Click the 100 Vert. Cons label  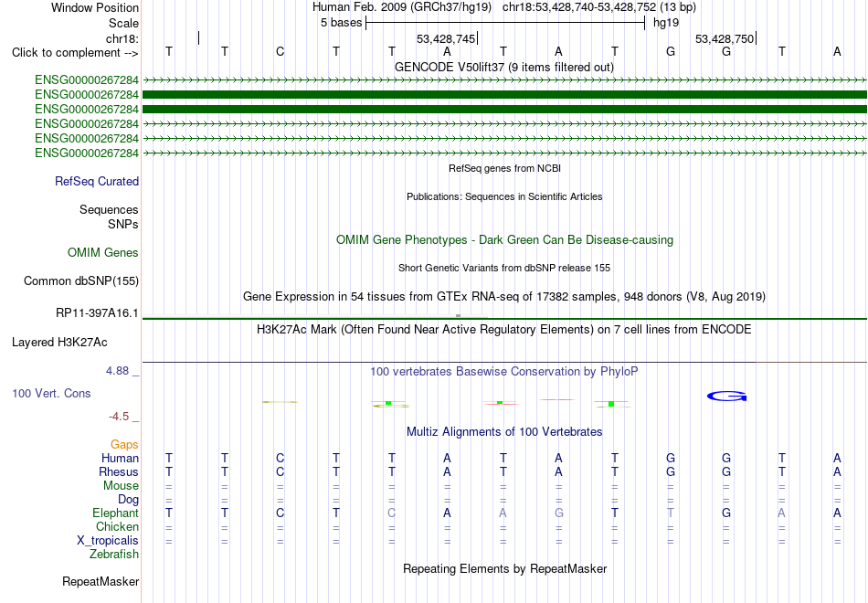pos(51,393)
